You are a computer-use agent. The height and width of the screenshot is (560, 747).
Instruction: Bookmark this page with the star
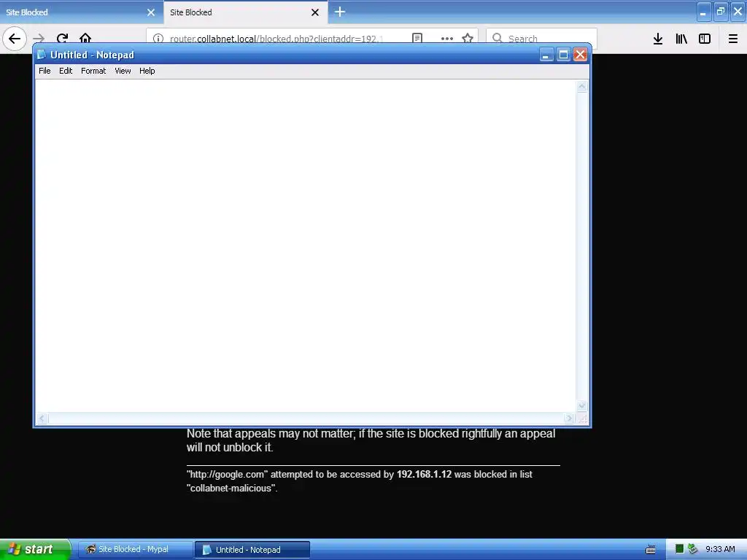468,39
